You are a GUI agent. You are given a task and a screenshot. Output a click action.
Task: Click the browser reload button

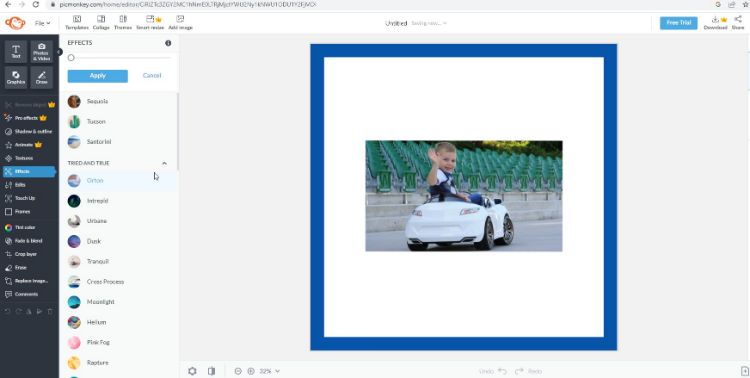click(36, 4)
